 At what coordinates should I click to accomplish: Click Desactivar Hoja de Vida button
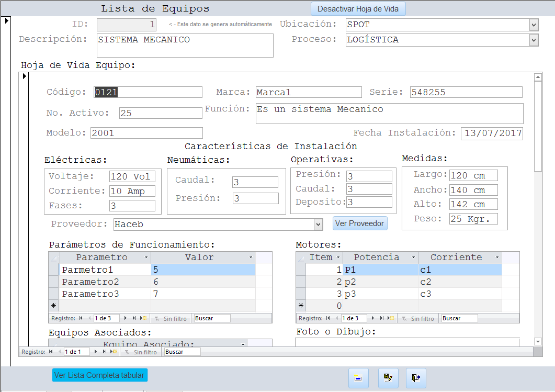358,9
